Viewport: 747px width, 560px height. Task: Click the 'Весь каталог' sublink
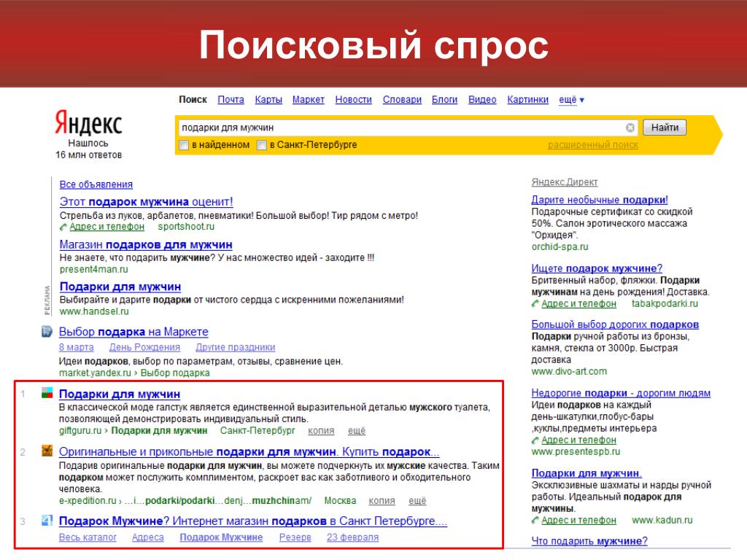(x=88, y=537)
